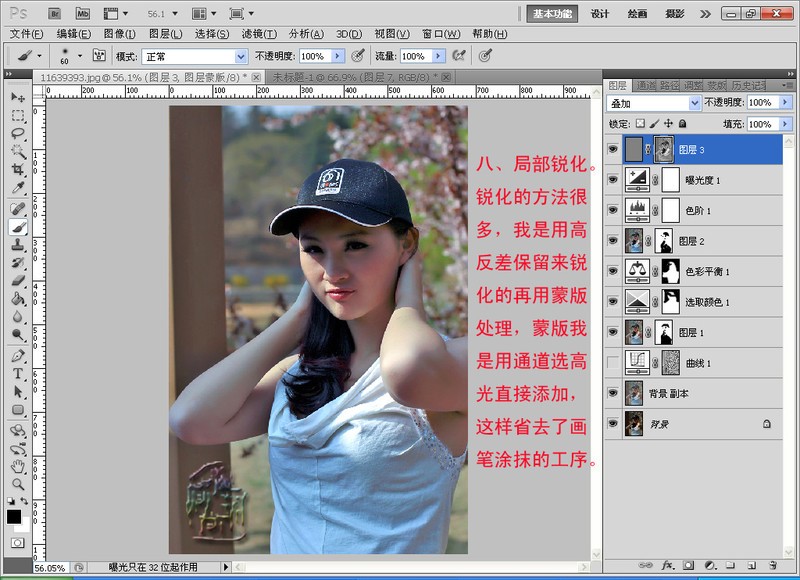Click the foreground color swatch
This screenshot has height=580, width=800.
tap(13, 517)
